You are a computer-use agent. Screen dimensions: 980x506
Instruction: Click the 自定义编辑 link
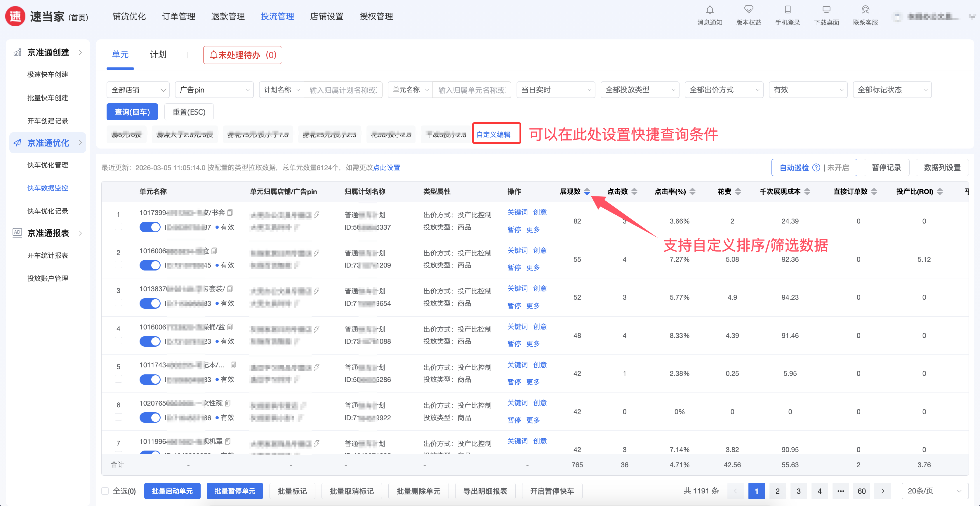[x=494, y=134]
